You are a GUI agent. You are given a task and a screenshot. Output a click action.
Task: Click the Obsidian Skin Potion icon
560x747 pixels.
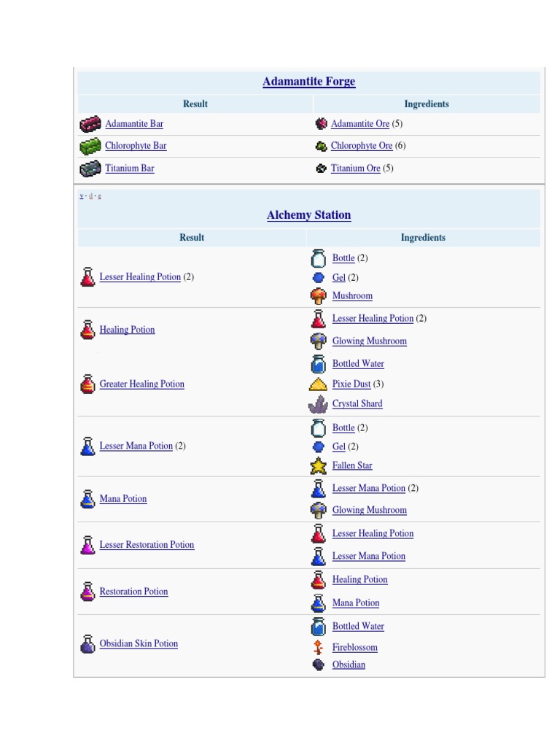pos(87,643)
